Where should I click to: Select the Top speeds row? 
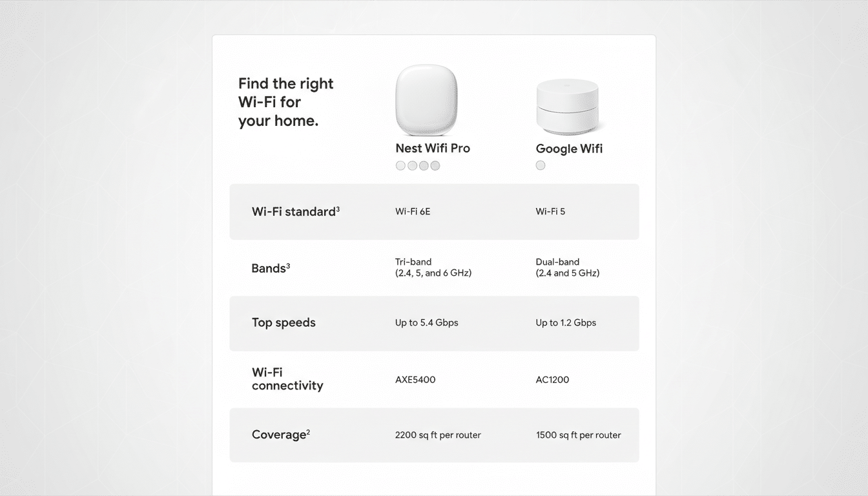tap(284, 322)
